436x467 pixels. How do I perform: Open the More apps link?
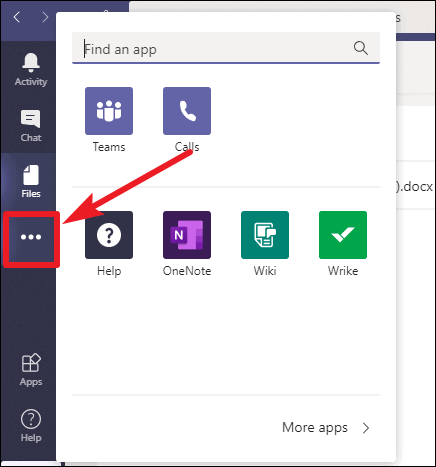315,428
